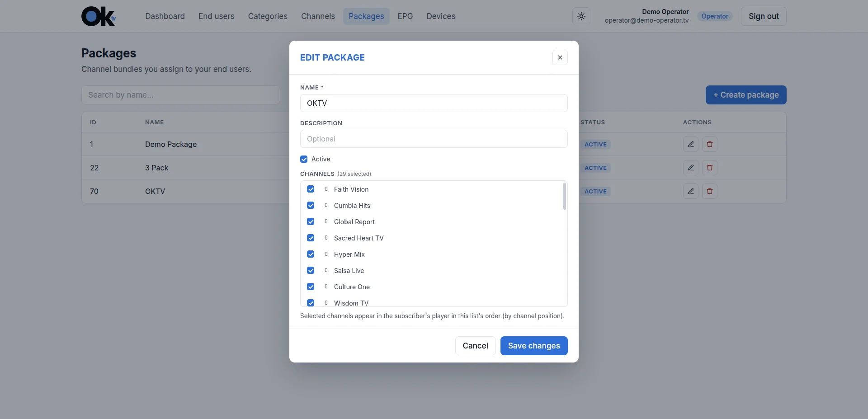
Task: Click edit pencil icon for 3 Pack
Action: click(691, 168)
